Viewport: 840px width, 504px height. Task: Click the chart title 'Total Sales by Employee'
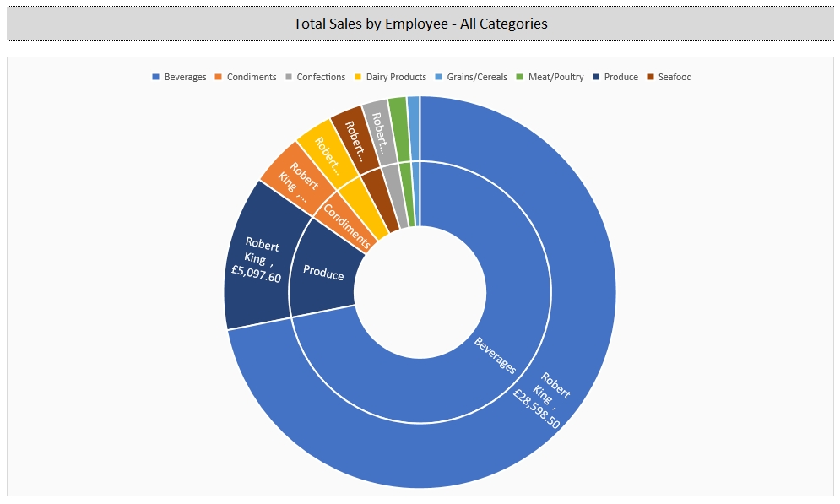click(x=420, y=24)
